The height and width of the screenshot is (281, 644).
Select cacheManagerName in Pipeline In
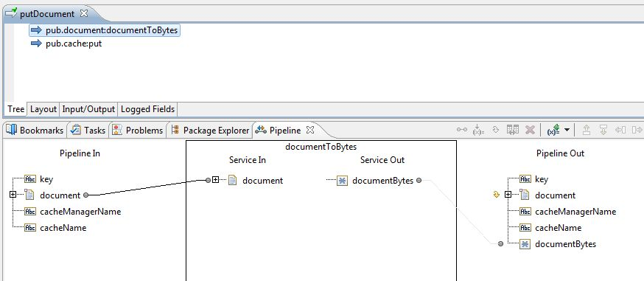(x=80, y=212)
